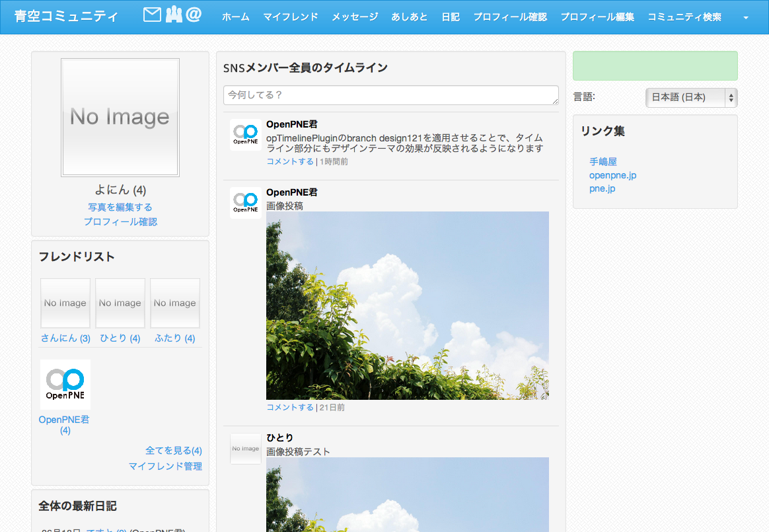Click the 写真を編集する link

120,208
